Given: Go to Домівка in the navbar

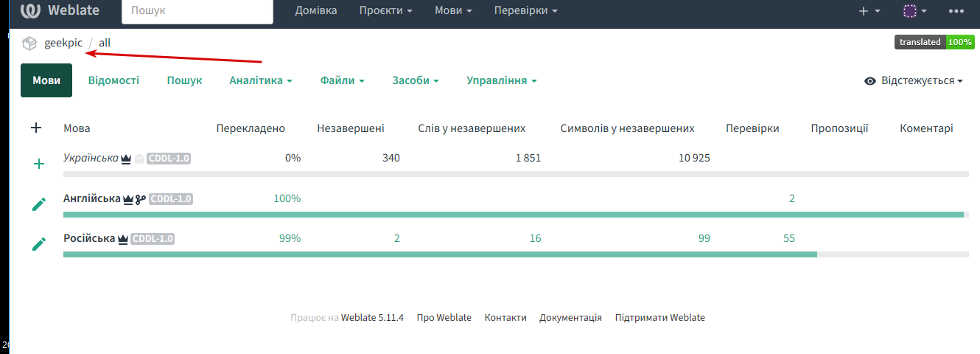Looking at the screenshot, I should [x=316, y=11].
